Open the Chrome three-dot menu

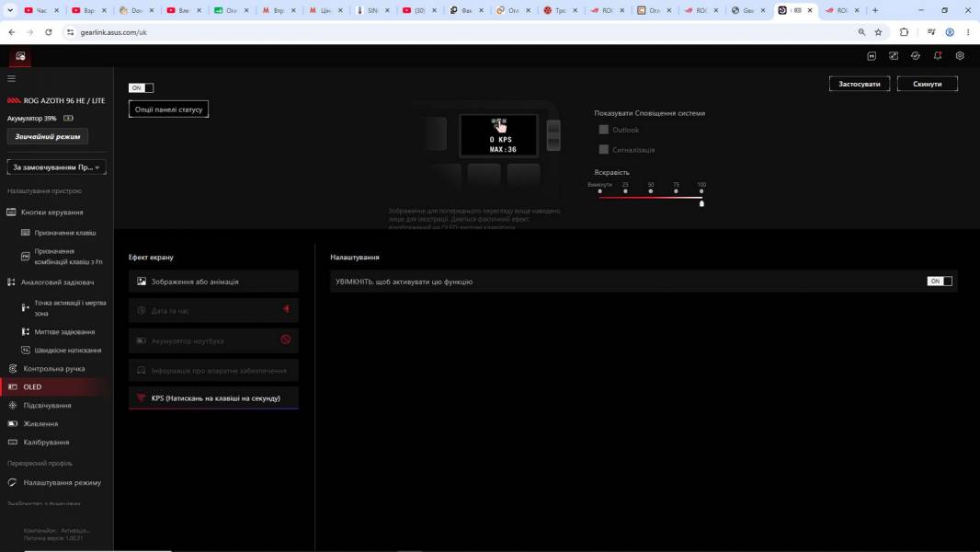tap(967, 32)
